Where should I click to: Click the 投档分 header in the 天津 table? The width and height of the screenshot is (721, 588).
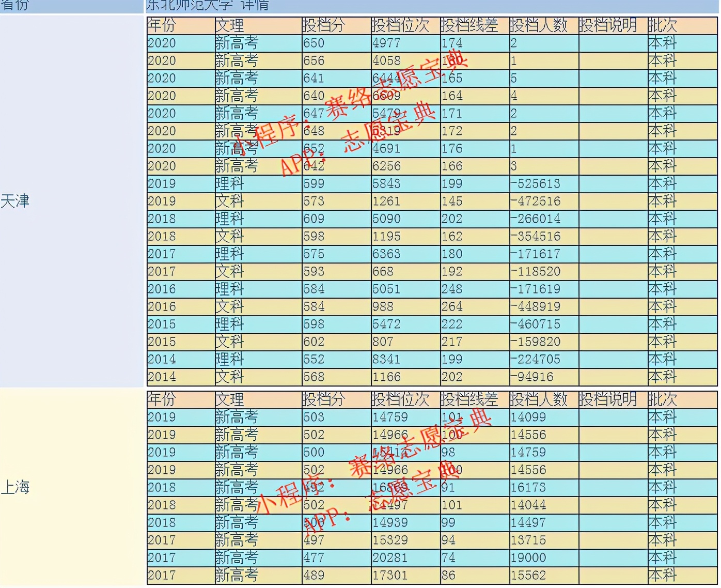pyautogui.click(x=336, y=25)
